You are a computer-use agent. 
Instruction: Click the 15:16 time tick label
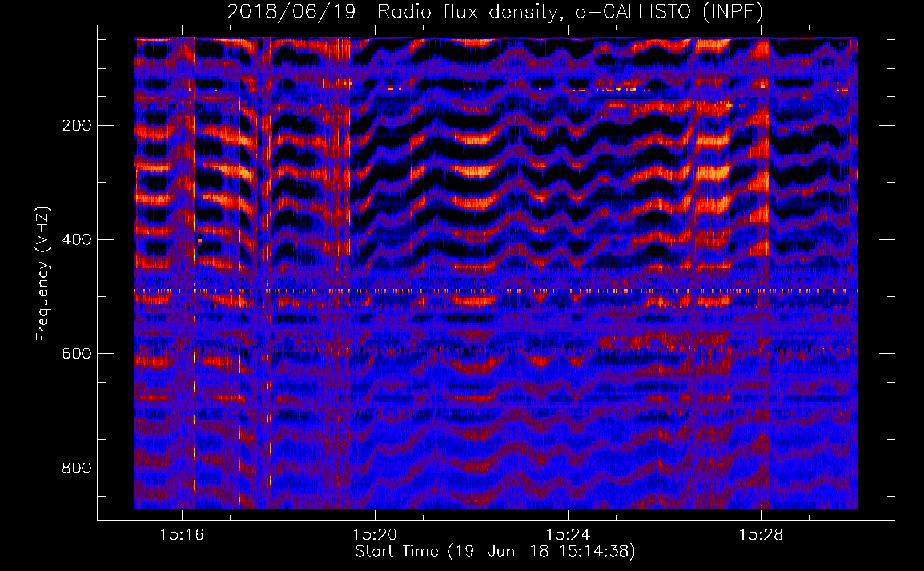182,535
